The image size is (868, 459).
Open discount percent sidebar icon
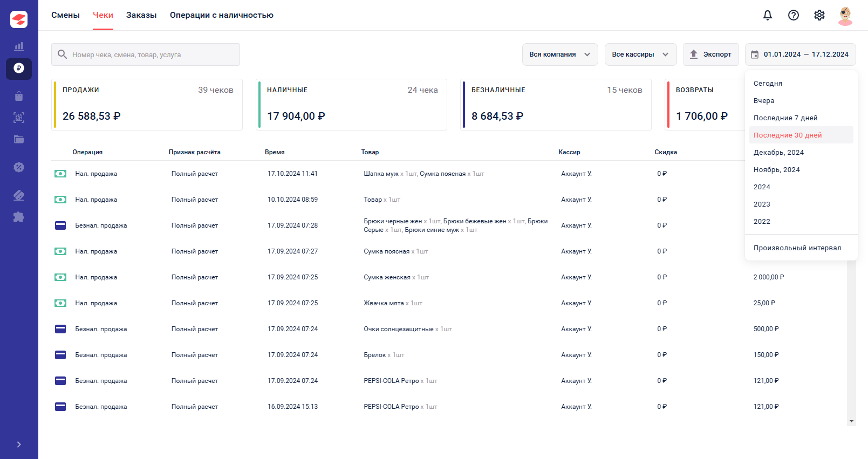[19, 167]
